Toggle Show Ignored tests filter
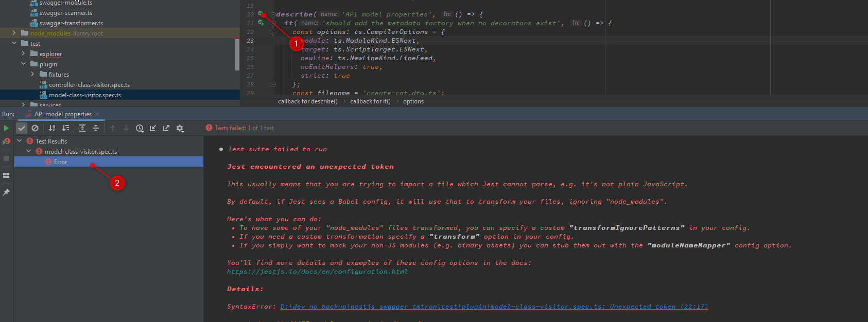The width and height of the screenshot is (868, 322). 35,128
